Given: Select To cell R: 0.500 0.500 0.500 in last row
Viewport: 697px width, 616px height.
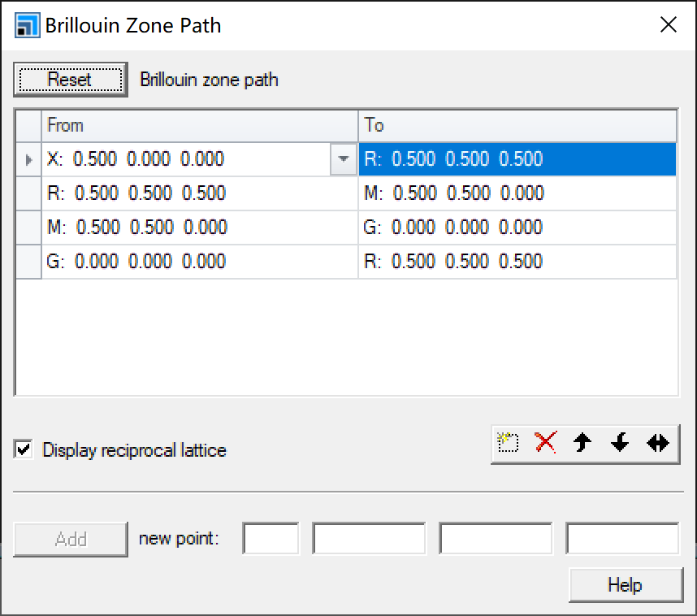Looking at the screenshot, I should 517,262.
